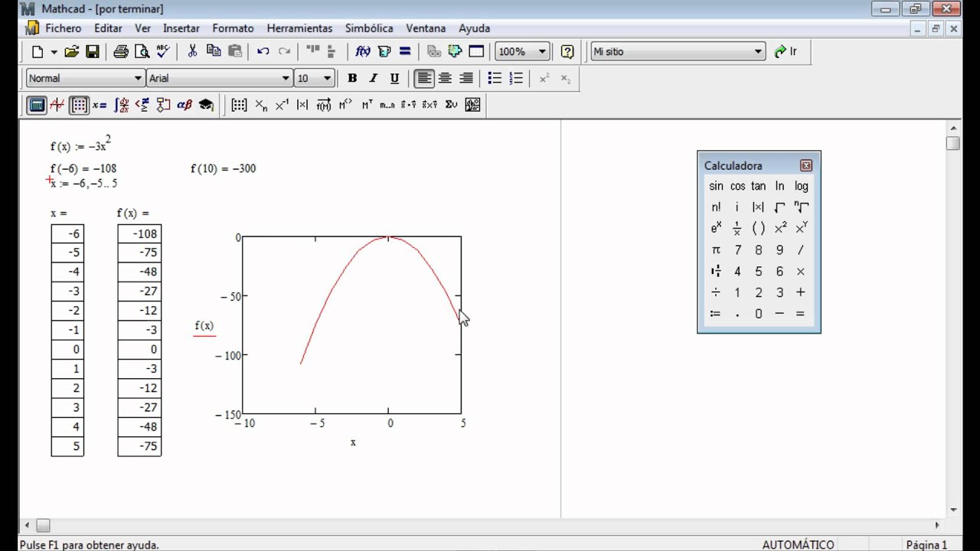Open the Normal style dropdown
980x551 pixels.
139,78
